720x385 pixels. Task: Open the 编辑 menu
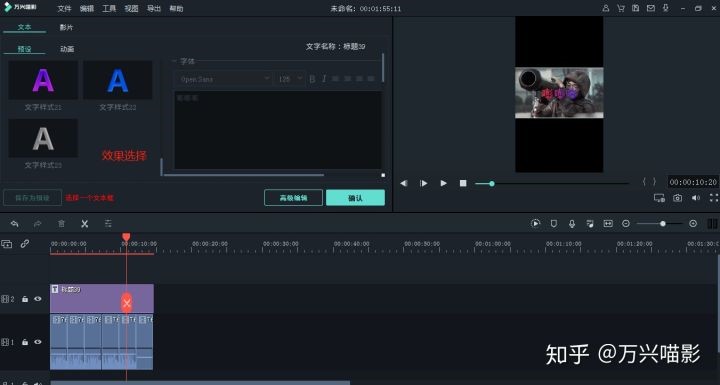87,9
